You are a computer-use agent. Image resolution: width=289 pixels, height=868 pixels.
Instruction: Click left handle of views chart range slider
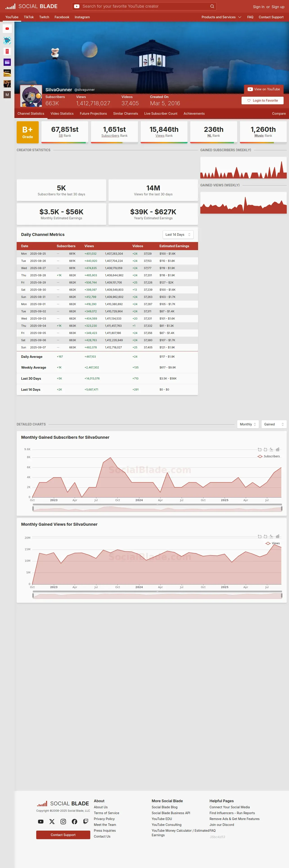(x=33, y=595)
